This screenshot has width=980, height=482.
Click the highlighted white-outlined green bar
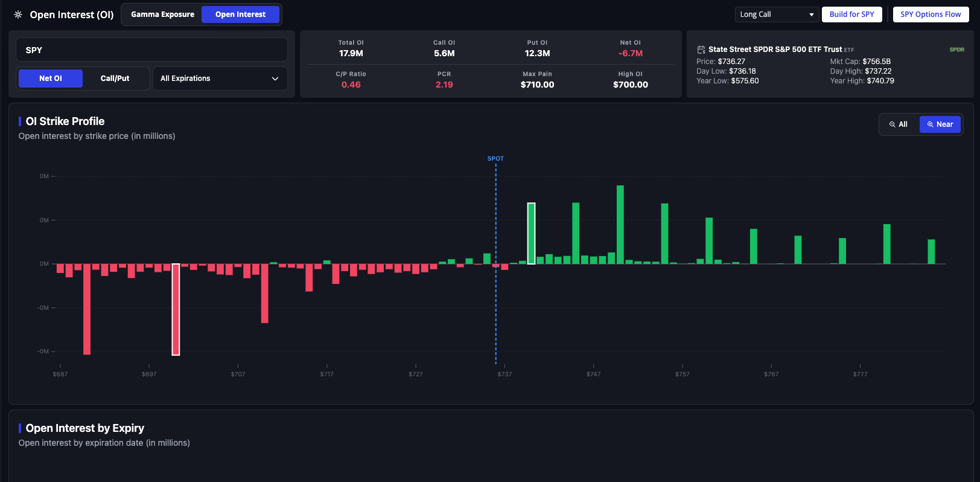click(x=531, y=233)
